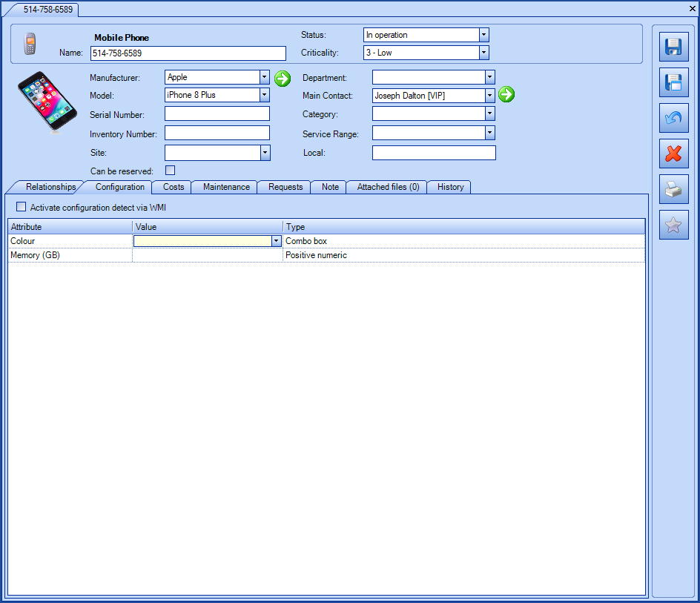The height and width of the screenshot is (603, 700).
Task: Open the Criticality dropdown set to 3 - Low
Action: point(483,53)
